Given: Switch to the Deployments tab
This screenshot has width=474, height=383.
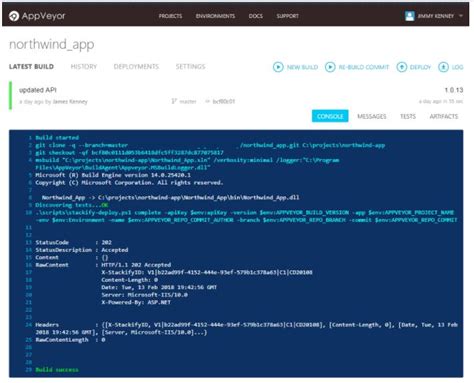Looking at the screenshot, I should tap(136, 67).
